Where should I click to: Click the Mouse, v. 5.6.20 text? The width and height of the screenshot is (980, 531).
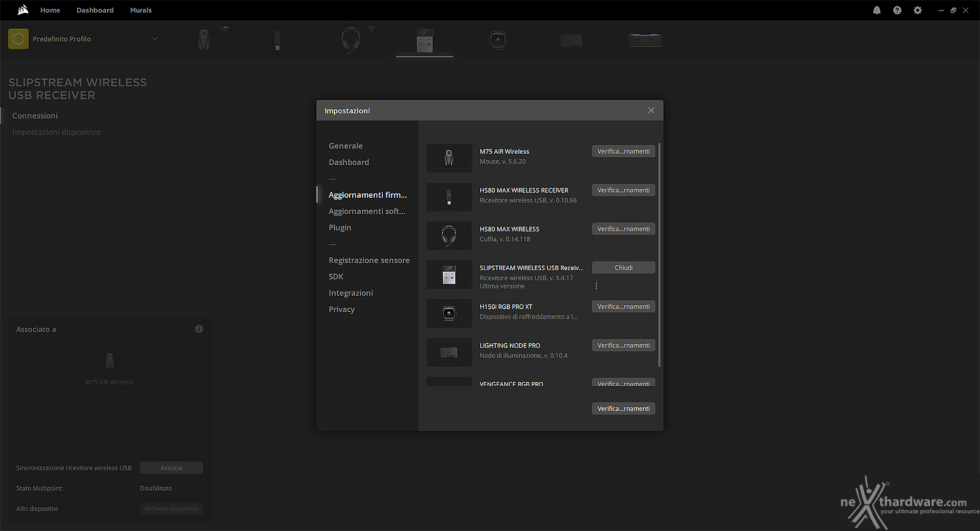502,162
